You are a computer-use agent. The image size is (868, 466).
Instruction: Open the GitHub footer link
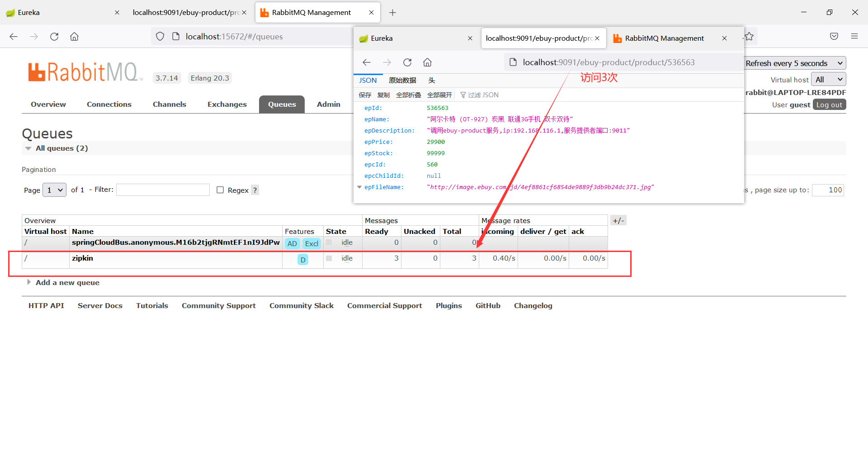pyautogui.click(x=488, y=306)
